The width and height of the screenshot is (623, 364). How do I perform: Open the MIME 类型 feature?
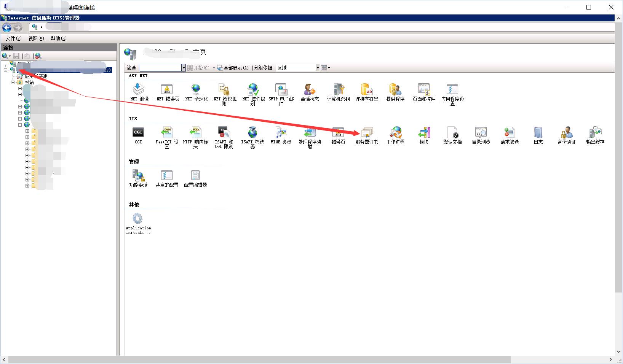(x=281, y=133)
